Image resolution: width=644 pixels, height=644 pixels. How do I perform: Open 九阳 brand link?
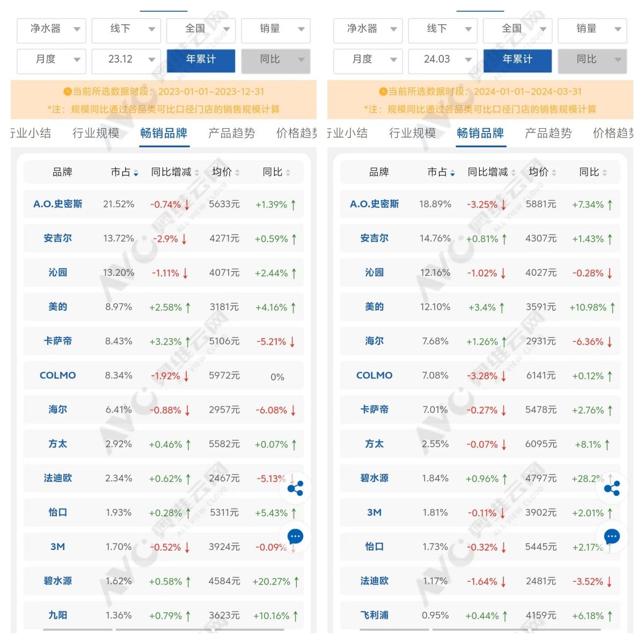(x=58, y=615)
